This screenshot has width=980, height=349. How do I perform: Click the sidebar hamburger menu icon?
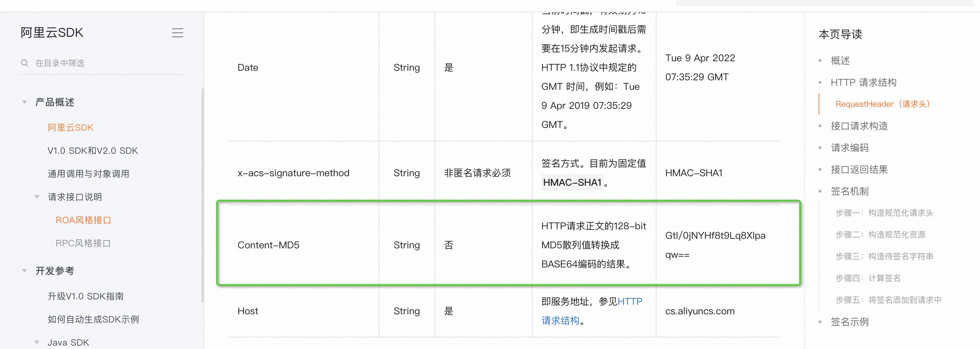point(177,33)
